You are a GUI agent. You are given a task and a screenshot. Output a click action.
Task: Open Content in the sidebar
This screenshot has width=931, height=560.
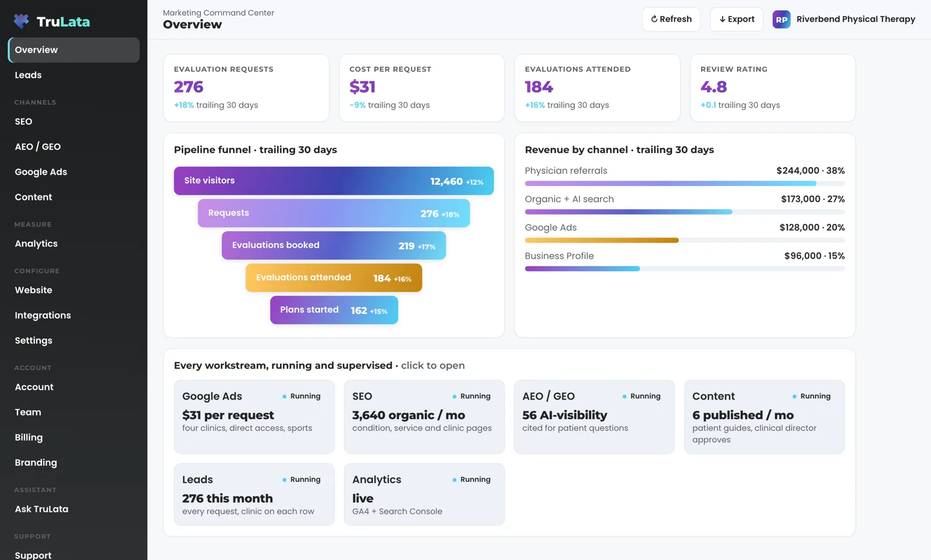[x=74, y=197]
